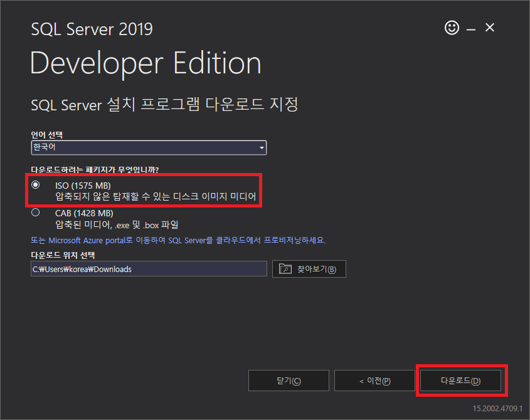Open the Microsoft Azure portal link
Screen dimensions: 530x420
[x=178, y=240]
